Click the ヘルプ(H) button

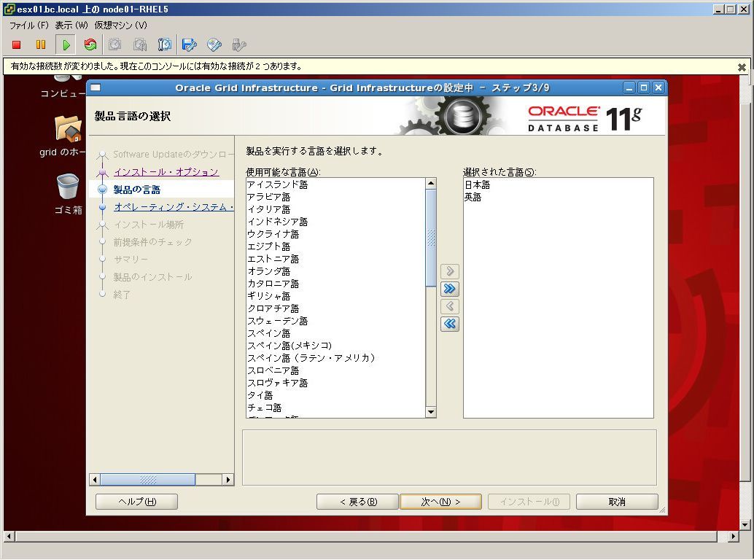136,502
